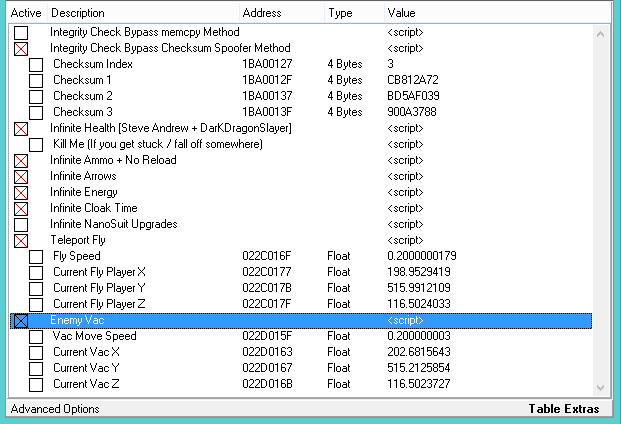Select Vac Move Speed address 022D015F
Screen dimensions: 621x424
(x=267, y=336)
